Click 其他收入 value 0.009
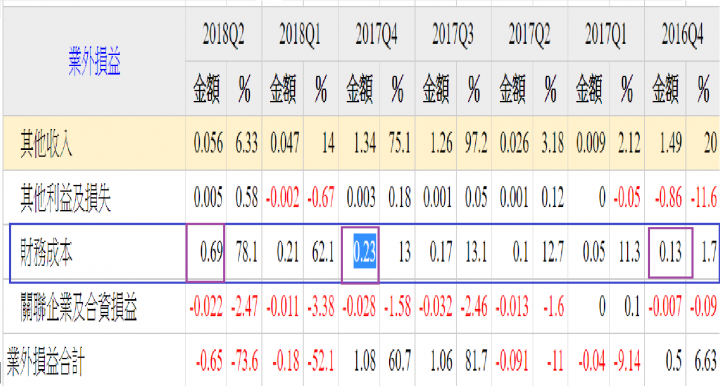The height and width of the screenshot is (386, 720). [591, 143]
